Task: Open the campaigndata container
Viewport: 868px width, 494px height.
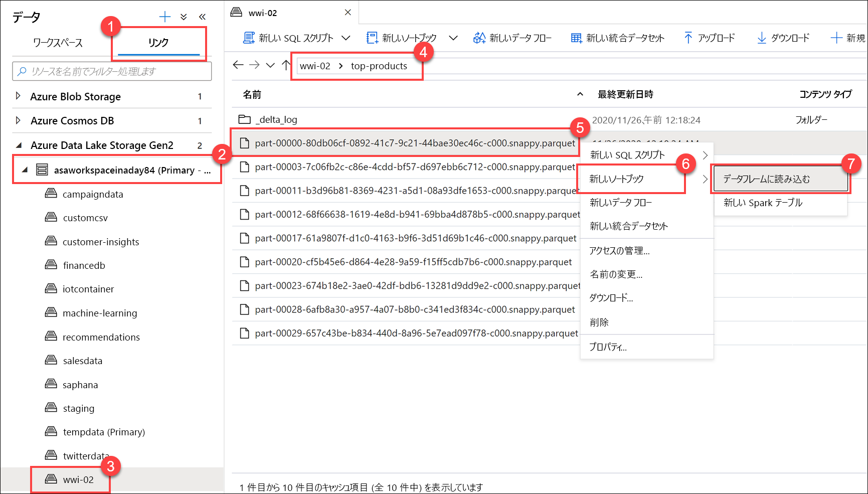Action: [93, 194]
